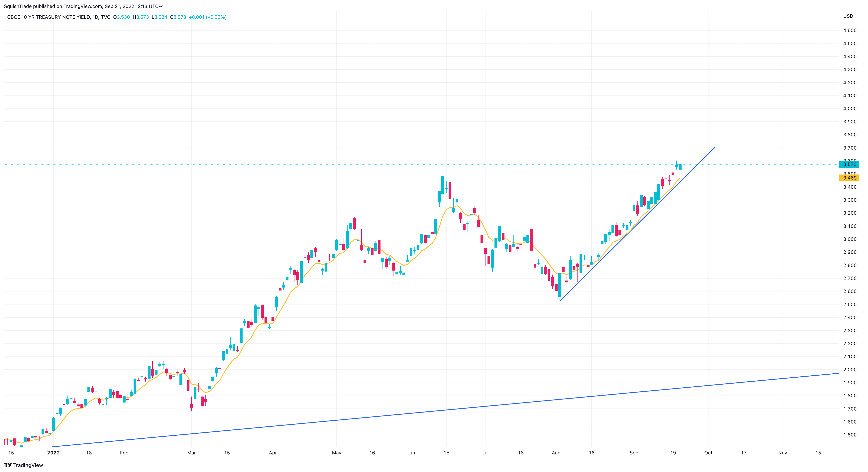The image size is (868, 472).
Task: Click the bold 2022 time axis label
Action: coord(54,453)
